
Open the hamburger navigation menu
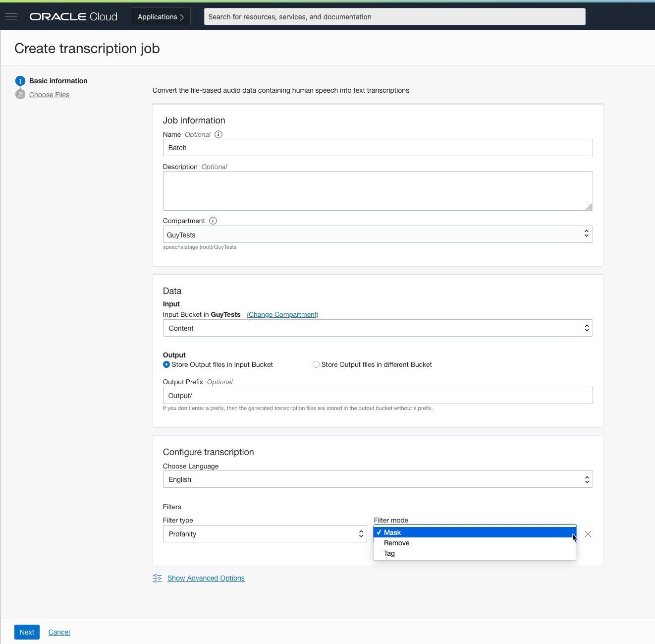tap(11, 16)
